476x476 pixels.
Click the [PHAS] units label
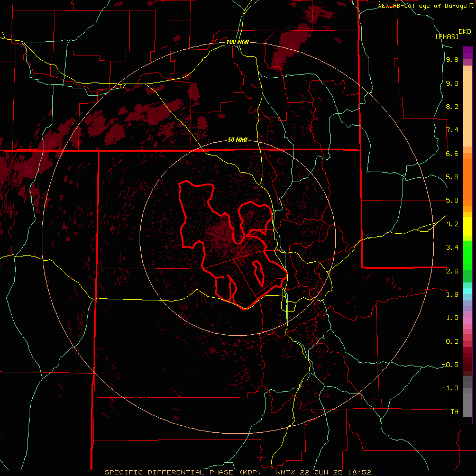point(447,36)
